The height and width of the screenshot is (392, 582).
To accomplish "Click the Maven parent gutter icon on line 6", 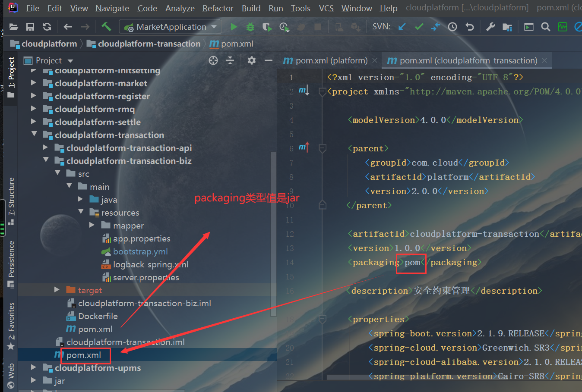I will 304,147.
